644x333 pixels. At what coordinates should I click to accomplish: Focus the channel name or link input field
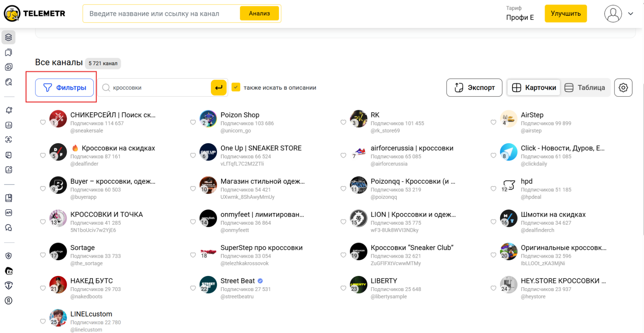point(163,14)
